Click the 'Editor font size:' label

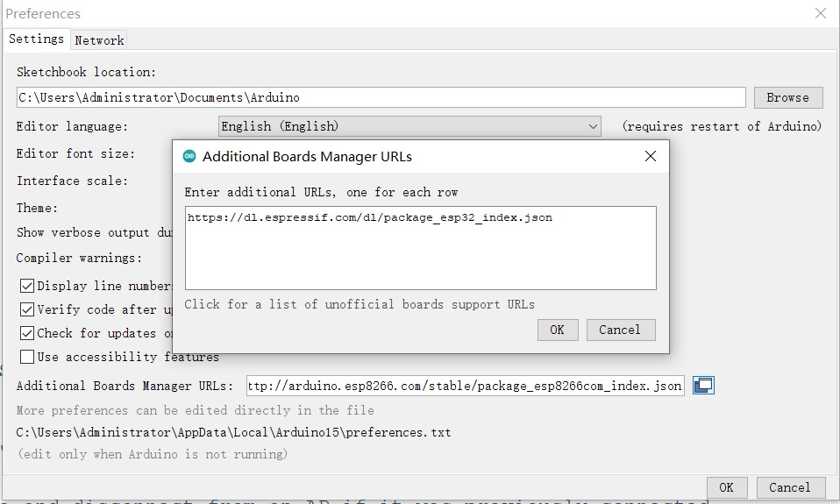point(75,153)
